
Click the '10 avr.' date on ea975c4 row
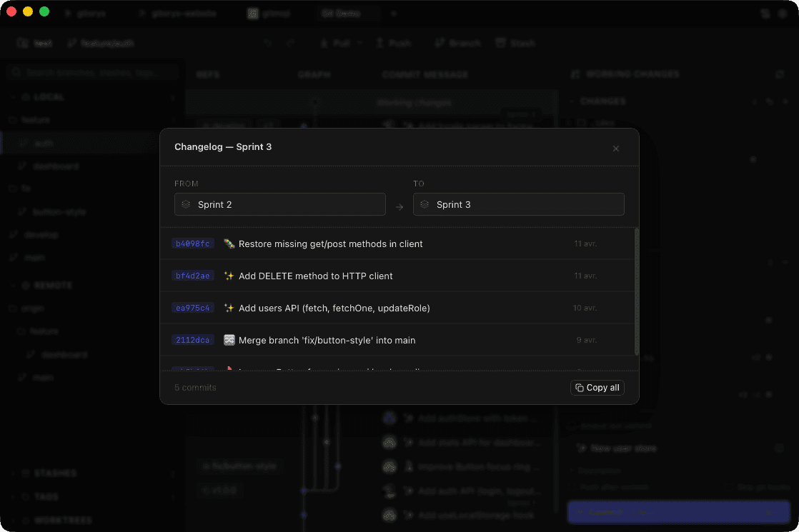pyautogui.click(x=585, y=308)
